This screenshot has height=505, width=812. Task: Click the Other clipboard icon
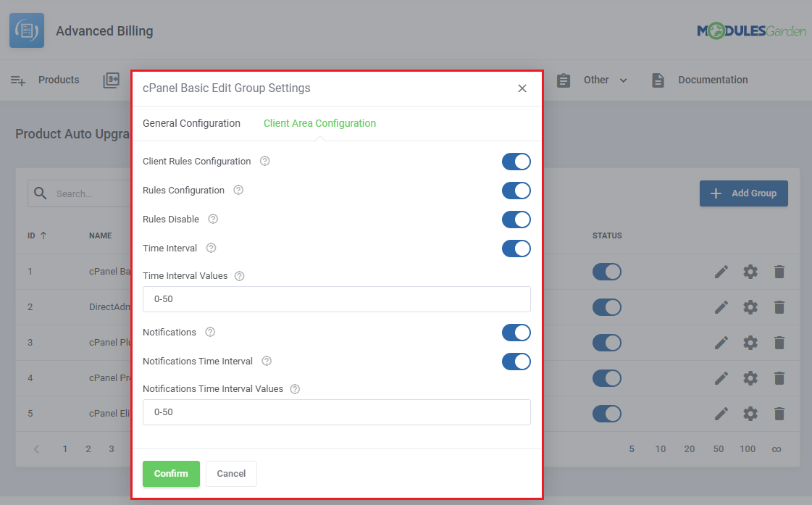coord(564,80)
